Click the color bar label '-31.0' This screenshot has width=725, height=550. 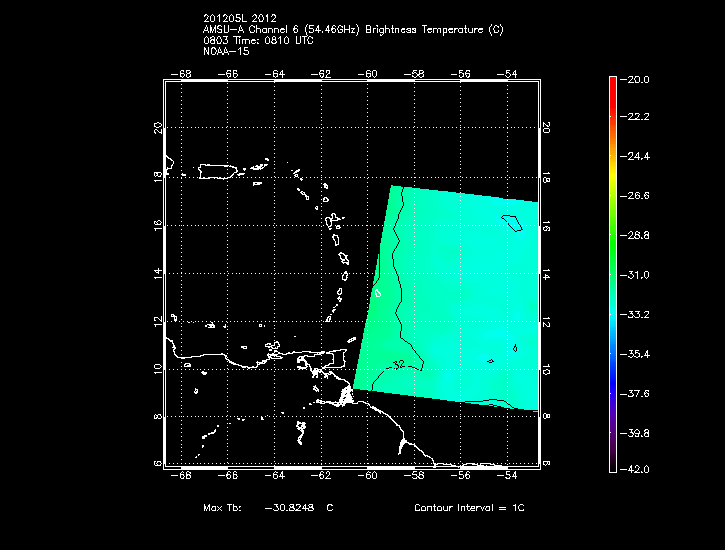(x=634, y=275)
